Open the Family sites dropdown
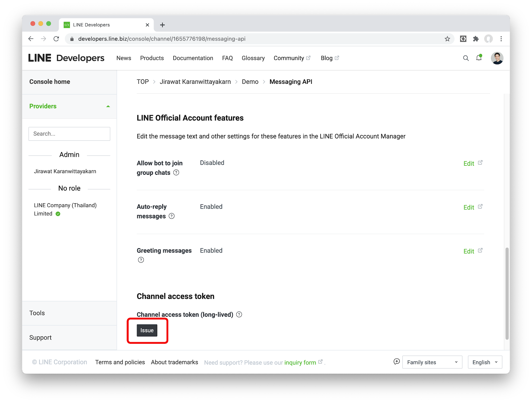532x403 pixels. point(432,362)
